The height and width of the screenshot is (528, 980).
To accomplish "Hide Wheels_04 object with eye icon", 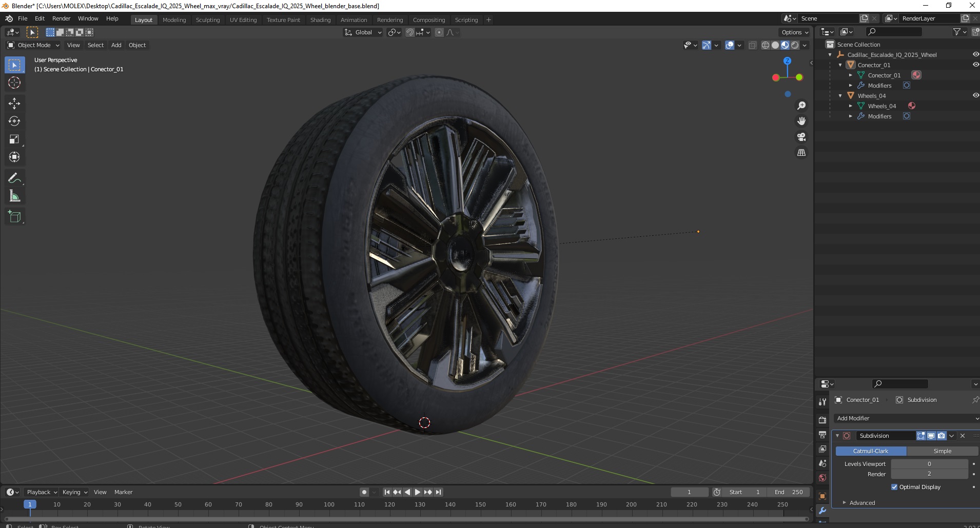I will pos(975,95).
